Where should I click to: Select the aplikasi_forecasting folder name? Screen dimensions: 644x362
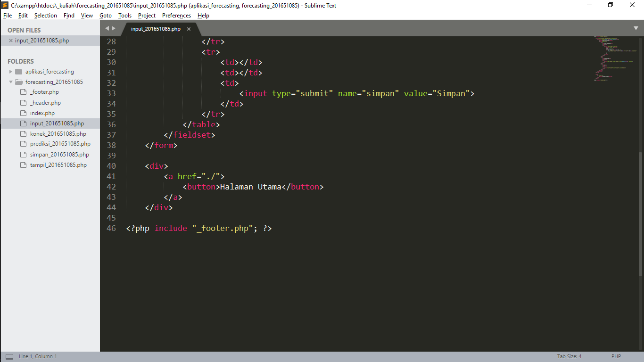[x=50, y=72]
